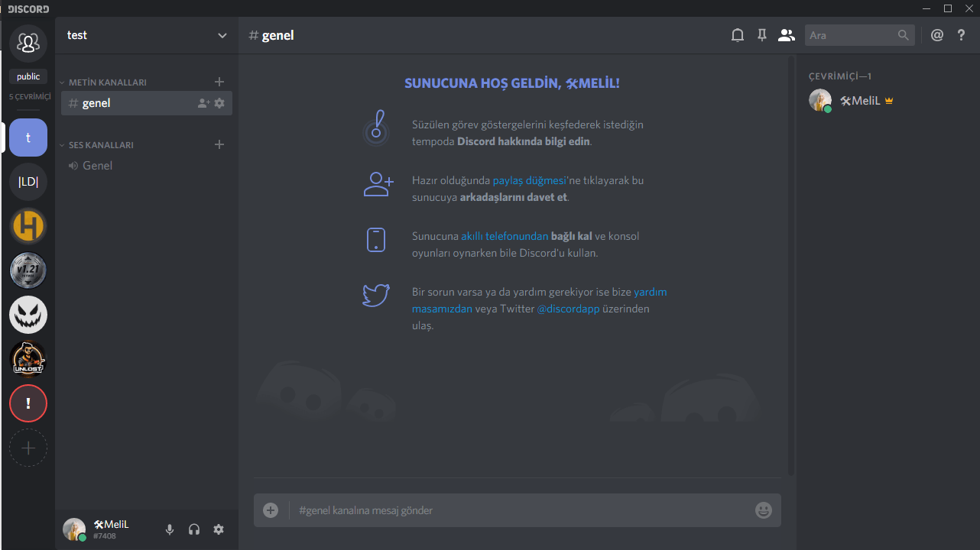The width and height of the screenshot is (980, 550).
Task: Follow the paylaş düğmesi link
Action: click(x=530, y=180)
